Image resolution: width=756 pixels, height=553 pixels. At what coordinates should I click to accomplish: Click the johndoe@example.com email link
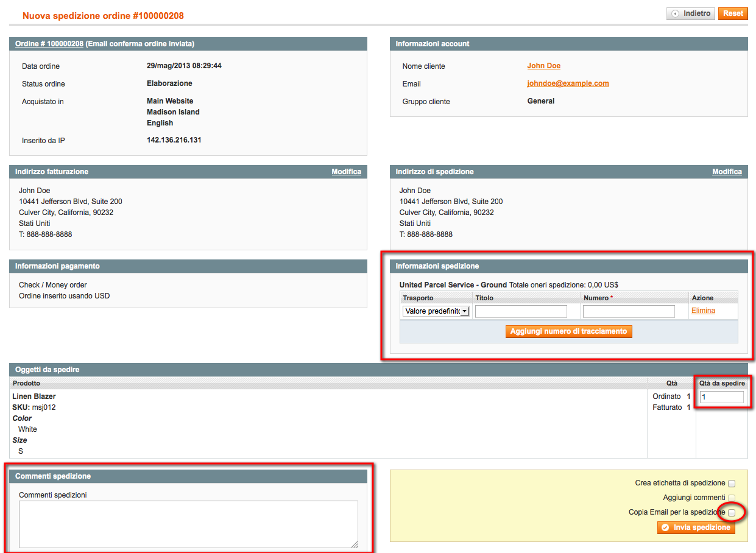(x=568, y=83)
